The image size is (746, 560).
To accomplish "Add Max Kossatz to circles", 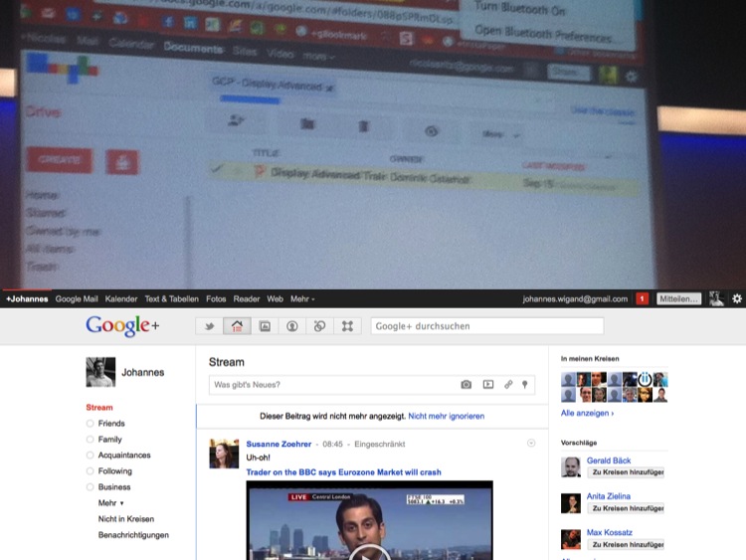I will click(626, 544).
